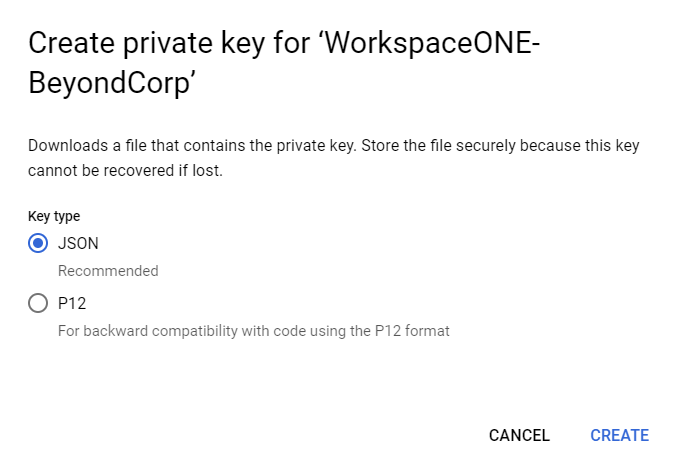
Task: Click the P12 option label text
Action: click(x=72, y=303)
